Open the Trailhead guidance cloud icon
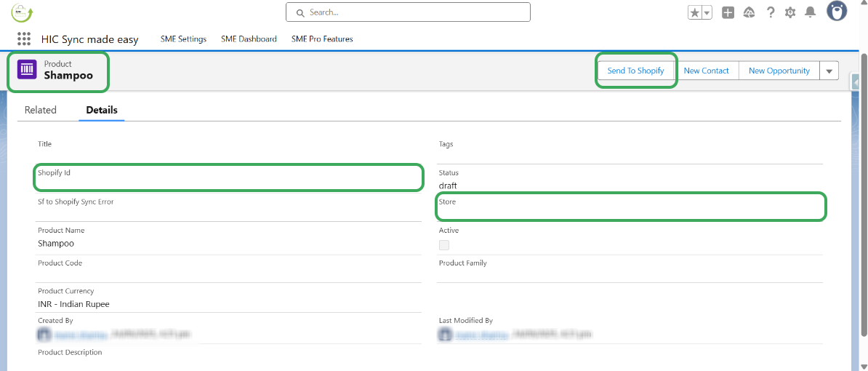 point(749,12)
